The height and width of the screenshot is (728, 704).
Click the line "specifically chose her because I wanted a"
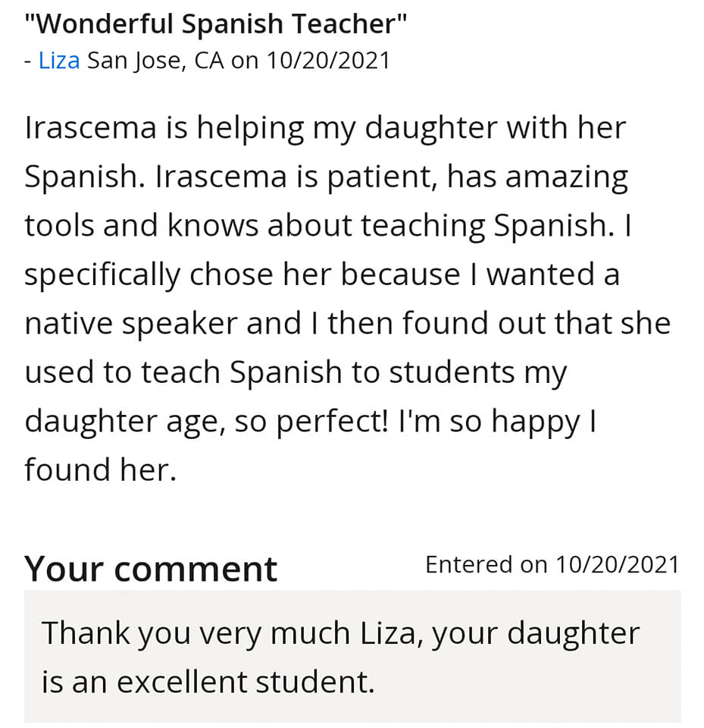[322, 276]
